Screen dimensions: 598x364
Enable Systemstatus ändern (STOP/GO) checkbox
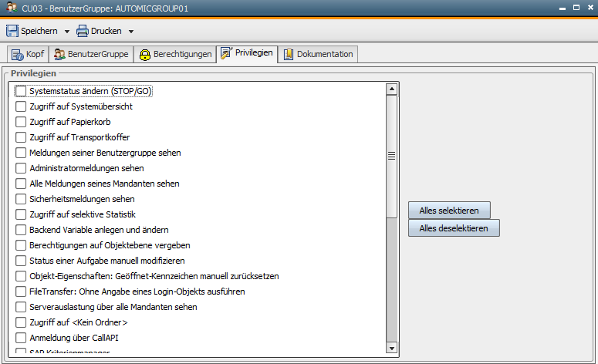point(21,91)
